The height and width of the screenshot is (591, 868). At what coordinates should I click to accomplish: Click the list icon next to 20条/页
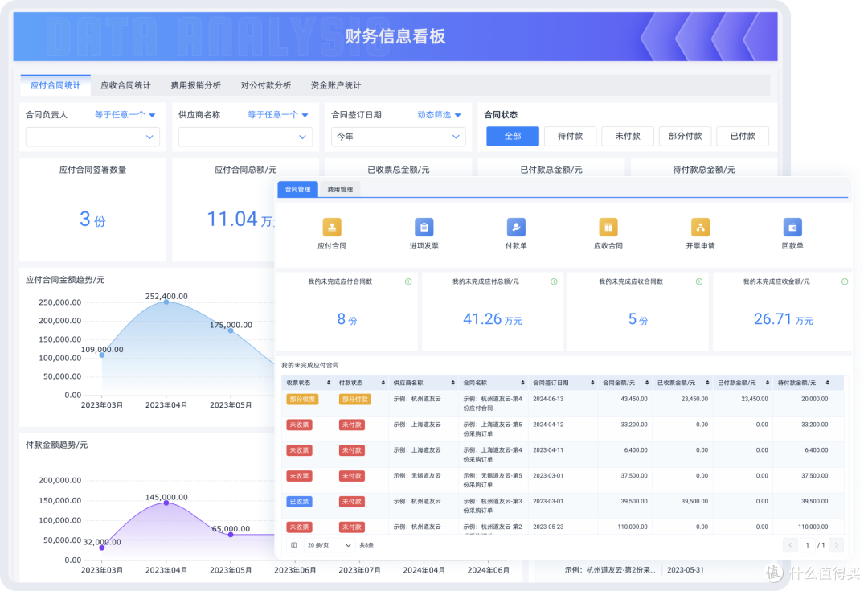[x=293, y=544]
